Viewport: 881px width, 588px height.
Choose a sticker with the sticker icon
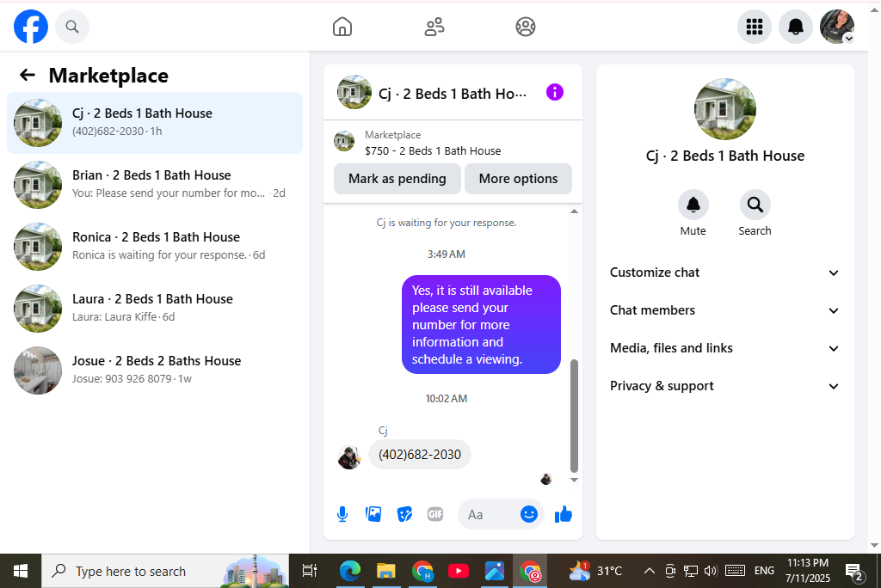tap(404, 514)
